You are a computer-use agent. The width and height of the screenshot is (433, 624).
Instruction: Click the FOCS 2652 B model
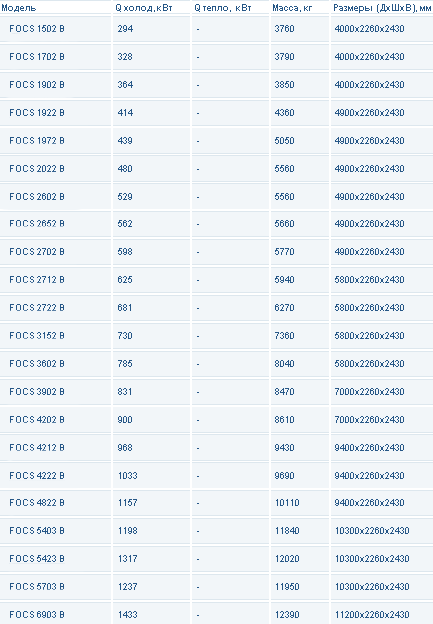(x=37, y=224)
